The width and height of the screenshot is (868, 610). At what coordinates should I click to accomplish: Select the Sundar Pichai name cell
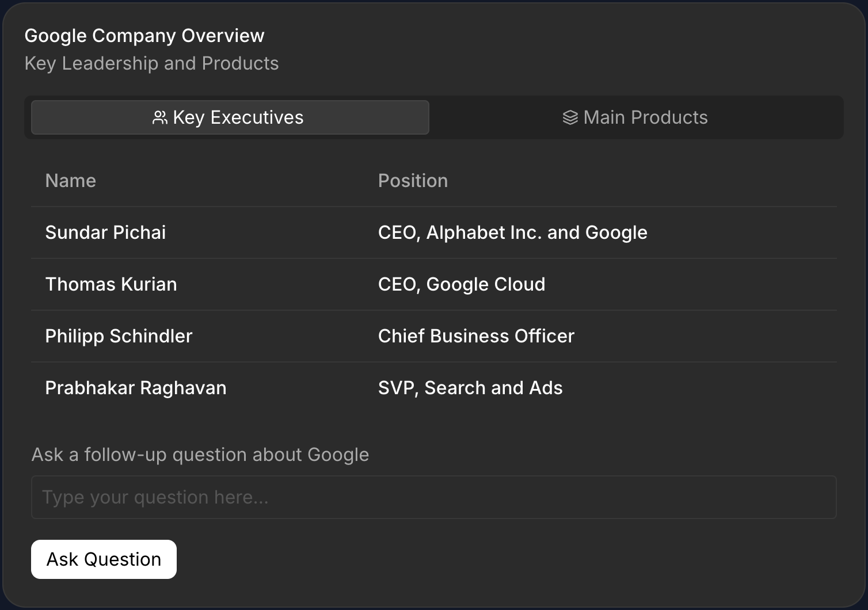coord(105,232)
